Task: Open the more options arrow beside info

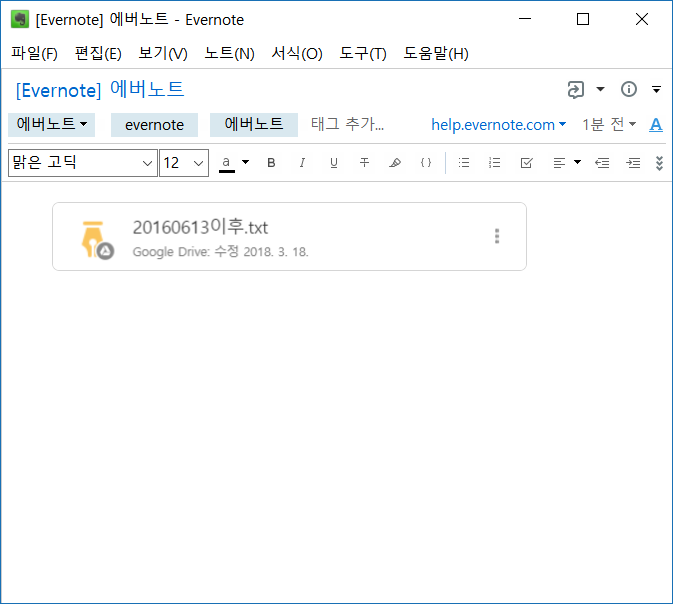Action: click(x=656, y=90)
